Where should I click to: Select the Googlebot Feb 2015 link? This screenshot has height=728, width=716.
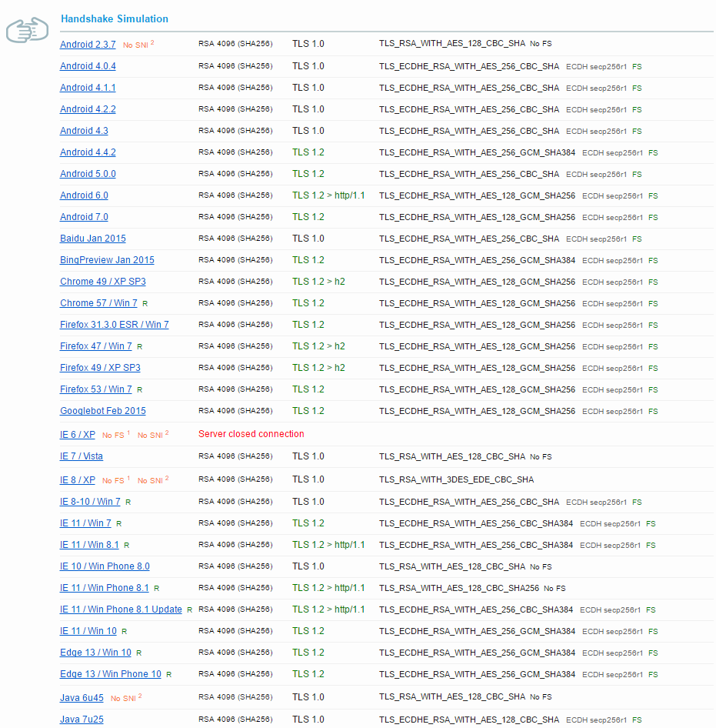pyautogui.click(x=102, y=411)
